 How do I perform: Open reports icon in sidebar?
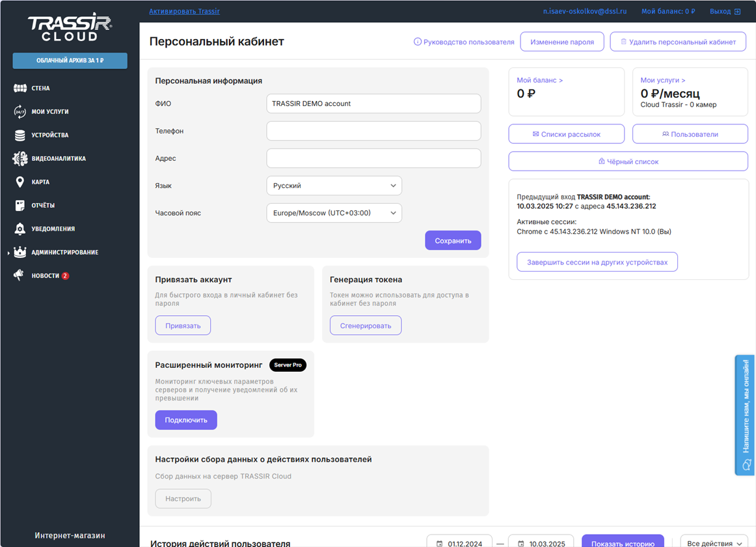coord(20,205)
